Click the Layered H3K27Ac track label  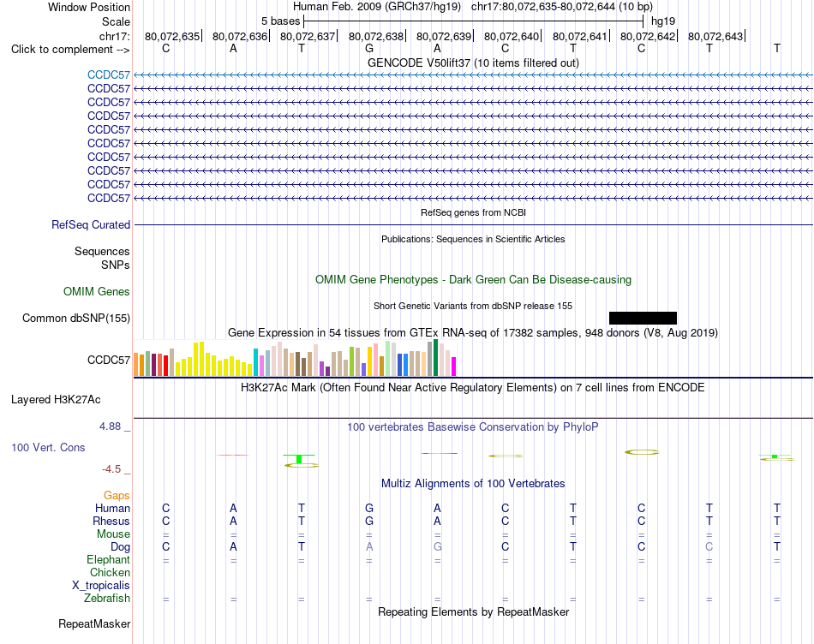point(56,400)
